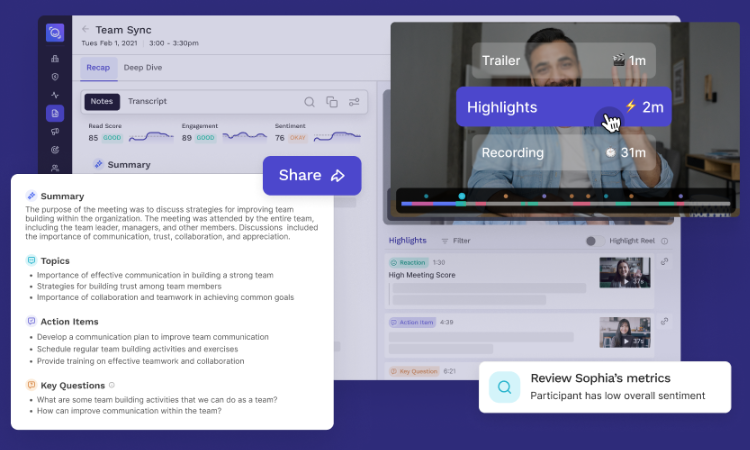Toggle the Highlight Reel switch
Screen dimensions: 750x450
(x=595, y=241)
